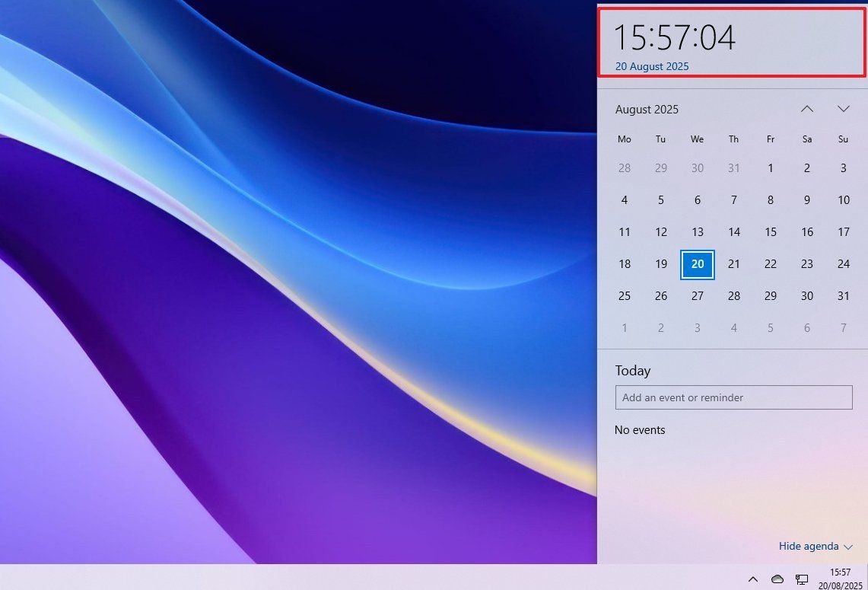Go to previous month with the up chevron

pos(807,109)
